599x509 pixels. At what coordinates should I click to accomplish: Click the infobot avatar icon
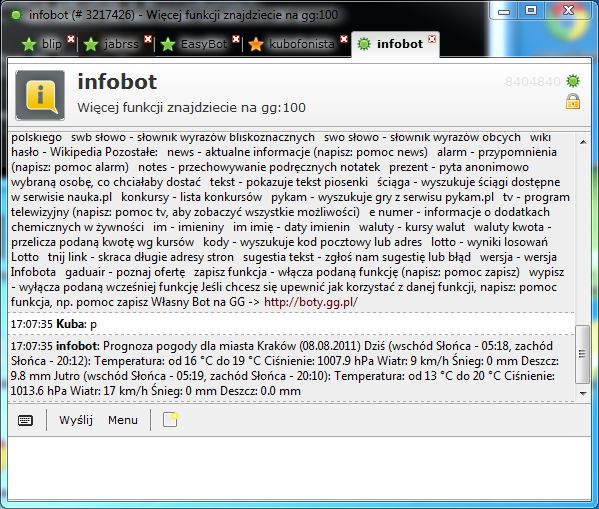click(x=40, y=95)
